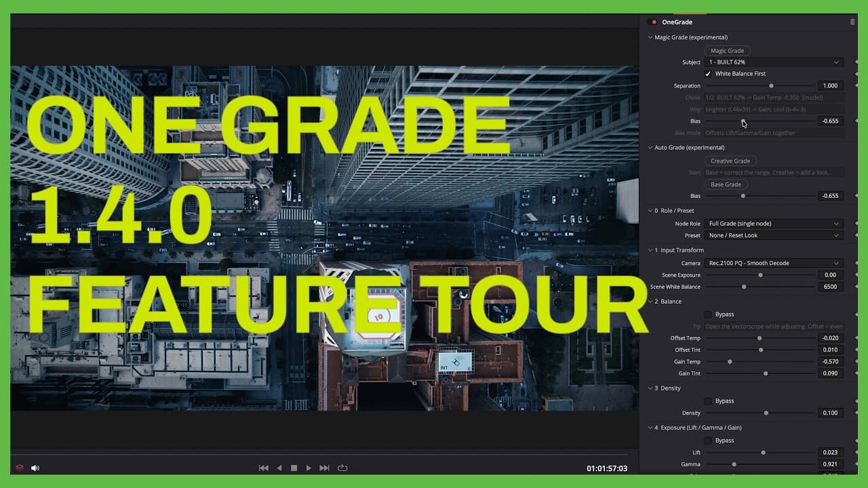Click the Gain Temp slider handle
The height and width of the screenshot is (488, 868).
coord(730,362)
